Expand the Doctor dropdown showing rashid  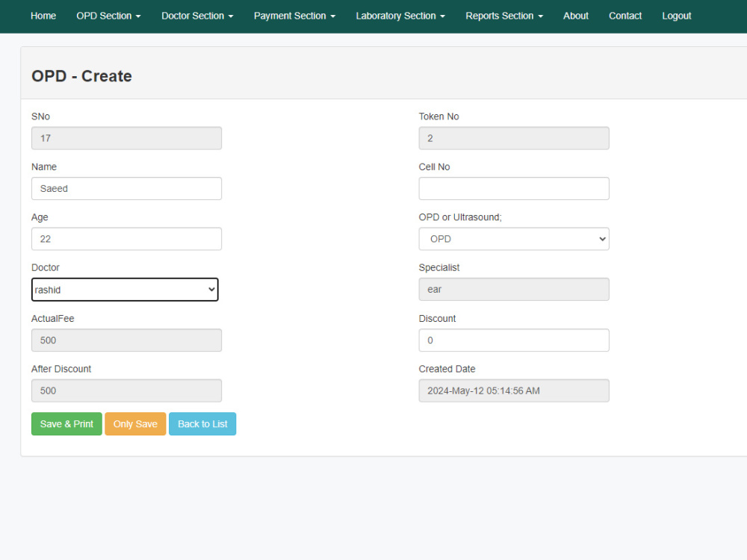click(x=124, y=289)
